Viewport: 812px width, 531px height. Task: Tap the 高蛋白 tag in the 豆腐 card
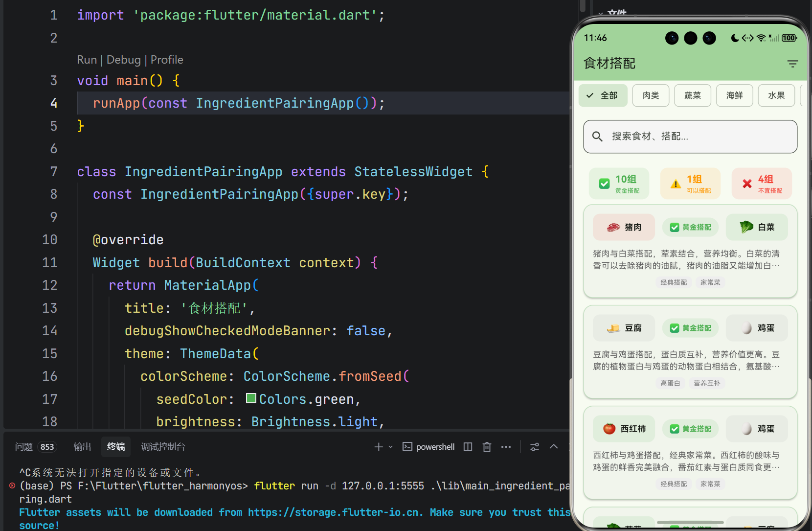pyautogui.click(x=670, y=383)
